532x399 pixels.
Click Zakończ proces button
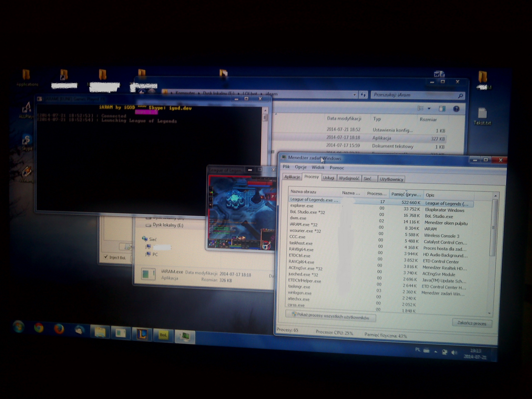click(472, 323)
